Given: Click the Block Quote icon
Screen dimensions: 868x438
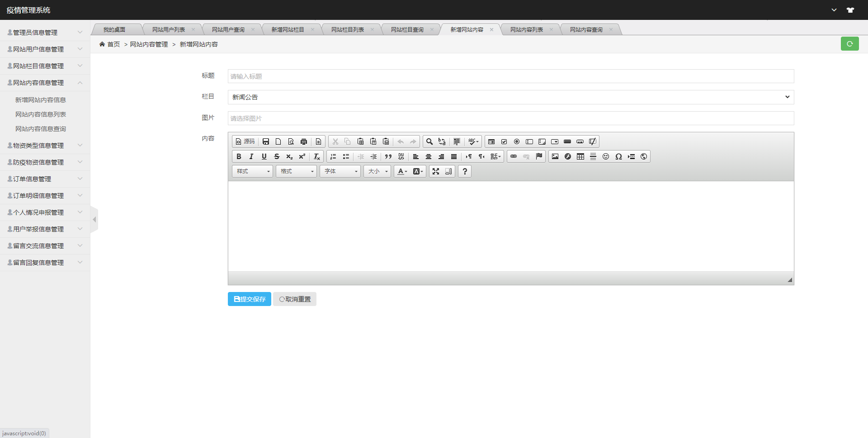Looking at the screenshot, I should (388, 156).
